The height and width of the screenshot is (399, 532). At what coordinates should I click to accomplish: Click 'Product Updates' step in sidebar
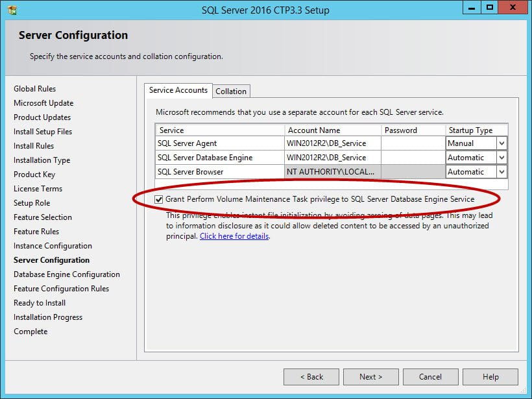coord(42,117)
